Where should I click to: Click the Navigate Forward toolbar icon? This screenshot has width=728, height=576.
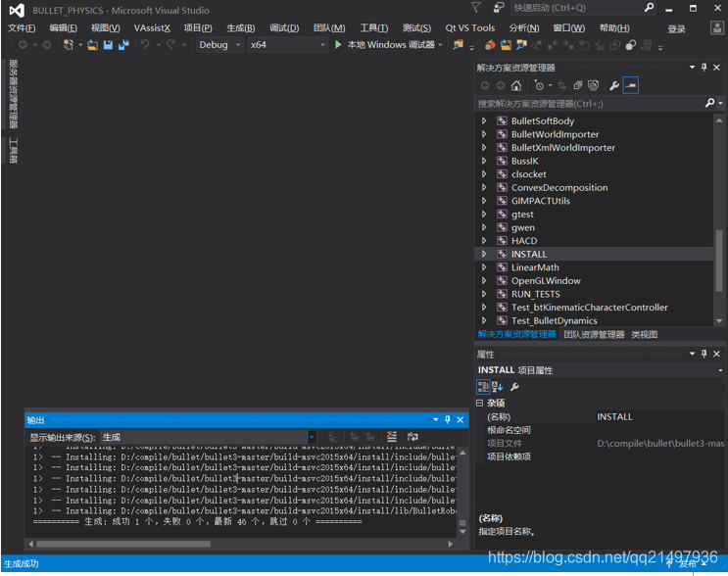click(47, 44)
